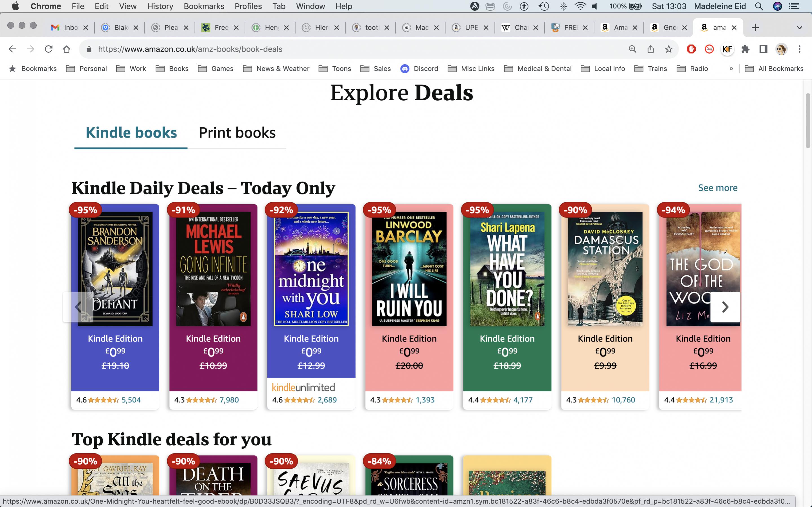The image size is (812, 507).
Task: Open the macOS Spotlight search icon
Action: click(x=759, y=6)
